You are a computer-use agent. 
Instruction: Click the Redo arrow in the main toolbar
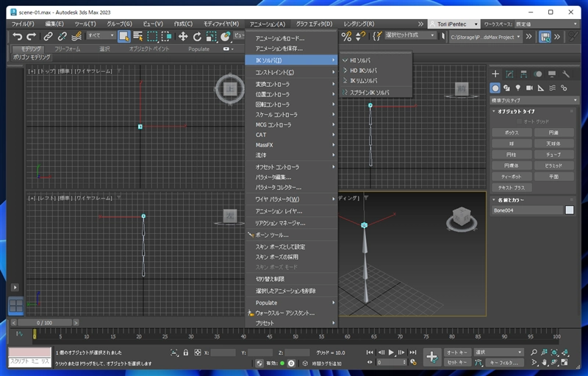tap(32, 36)
